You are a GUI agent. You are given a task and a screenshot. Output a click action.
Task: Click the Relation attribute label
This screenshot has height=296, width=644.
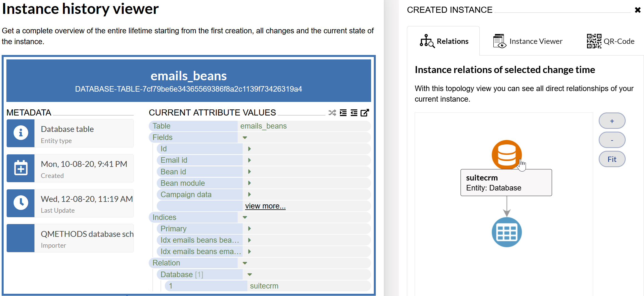(166, 263)
